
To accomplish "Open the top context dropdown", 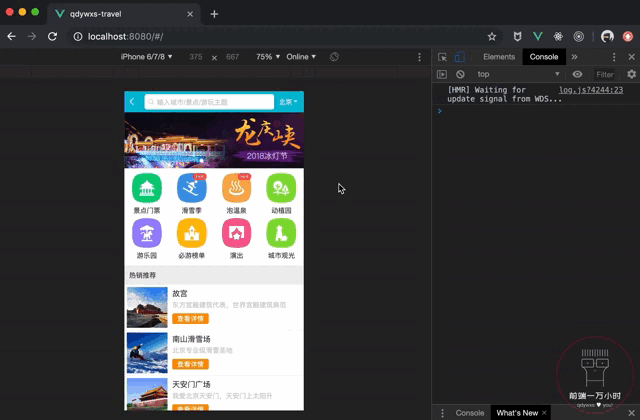I will [518, 74].
